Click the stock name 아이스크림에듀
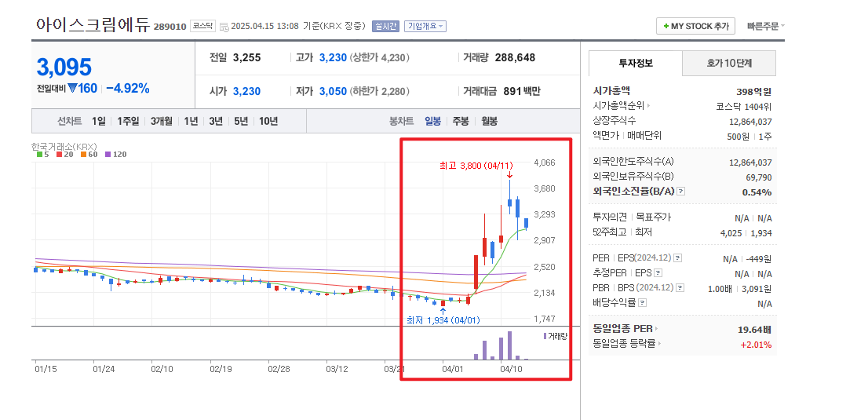The width and height of the screenshot is (868, 420). click(93, 25)
